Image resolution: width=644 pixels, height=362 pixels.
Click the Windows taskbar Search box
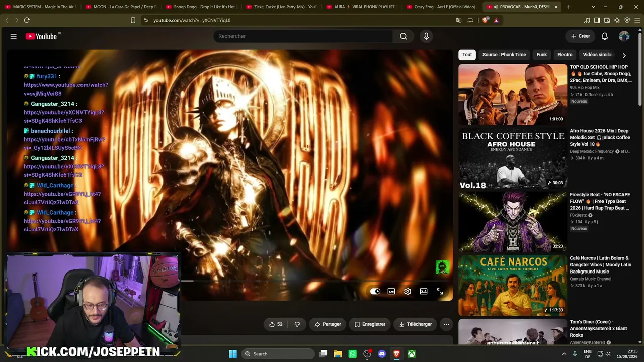pos(277,354)
